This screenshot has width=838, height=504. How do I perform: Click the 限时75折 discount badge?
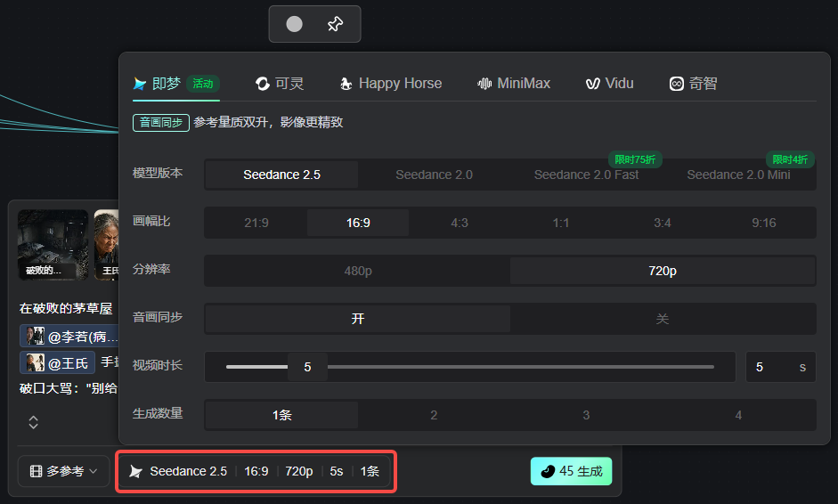(635, 159)
